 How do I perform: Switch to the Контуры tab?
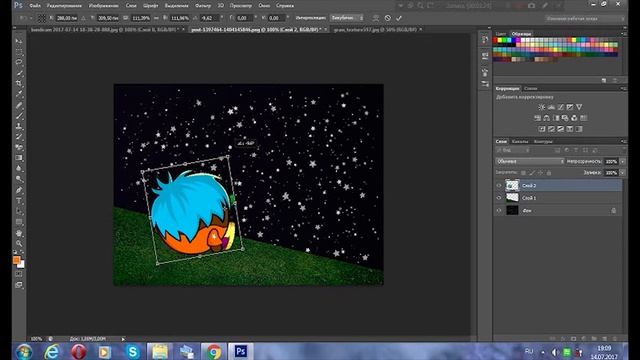coord(543,142)
